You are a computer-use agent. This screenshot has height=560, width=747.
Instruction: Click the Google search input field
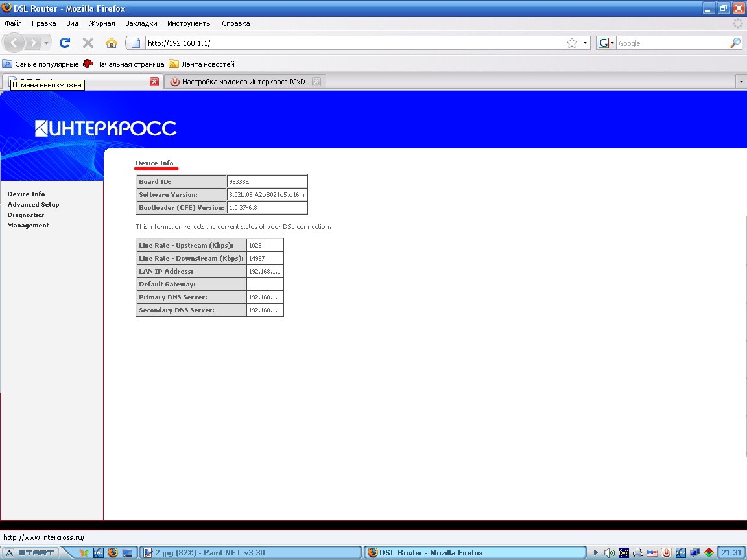(671, 43)
